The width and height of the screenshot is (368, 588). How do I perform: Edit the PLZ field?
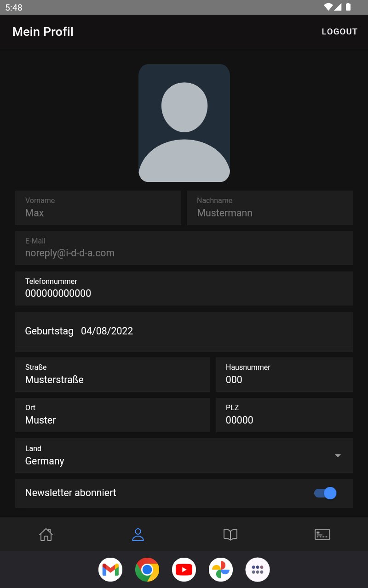tap(284, 415)
